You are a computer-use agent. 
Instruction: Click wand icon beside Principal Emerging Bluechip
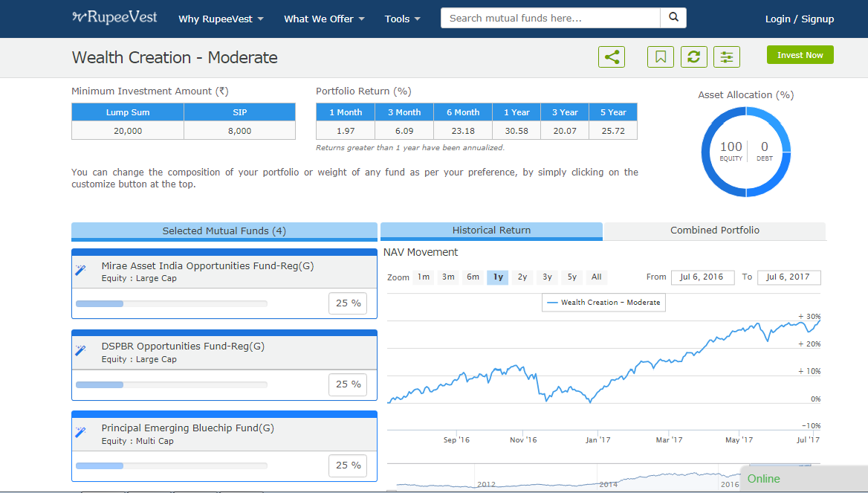click(x=81, y=432)
